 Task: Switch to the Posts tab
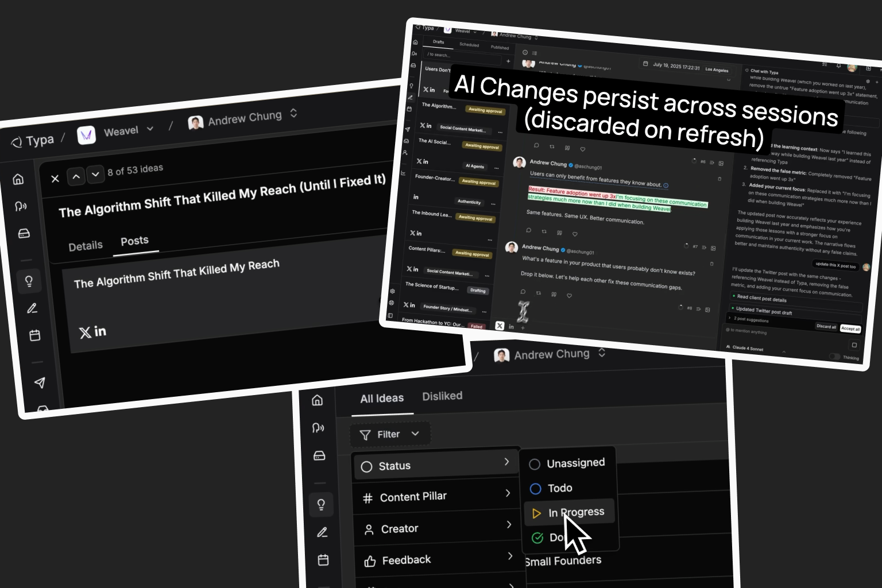pos(134,241)
